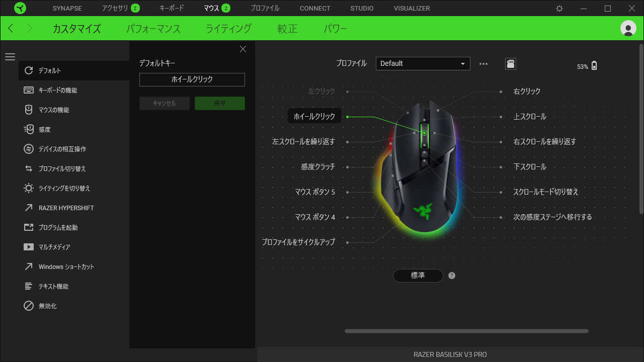The height and width of the screenshot is (362, 644).
Task: Go back using the left arrow
Action: pyautogui.click(x=11, y=28)
